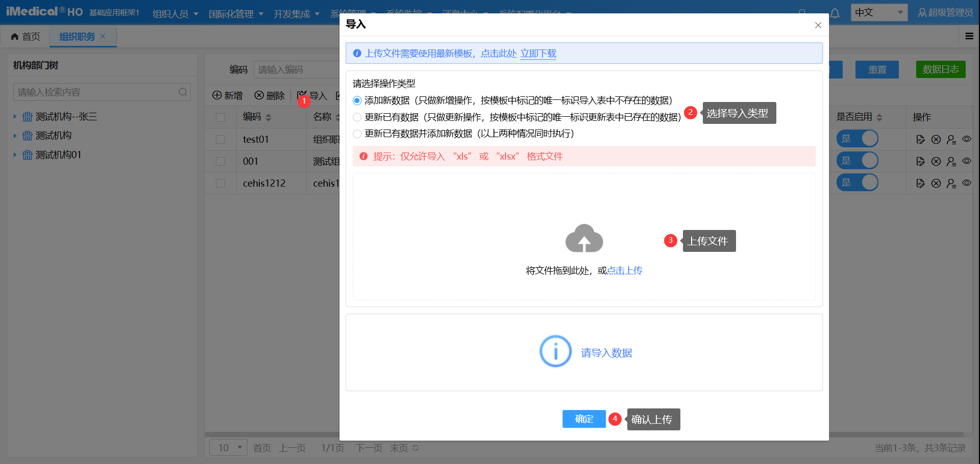Click view eye icon in test01 row

click(966, 139)
